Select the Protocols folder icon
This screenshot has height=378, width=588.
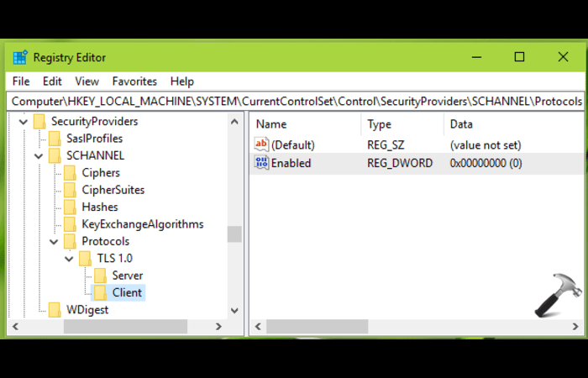70,242
